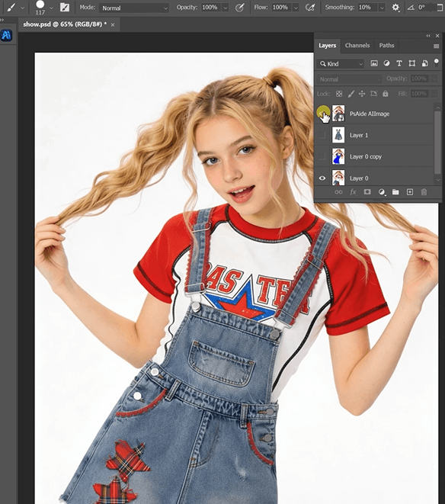Create new fill or adjustment layer
The width and height of the screenshot is (445, 504).
(x=382, y=192)
